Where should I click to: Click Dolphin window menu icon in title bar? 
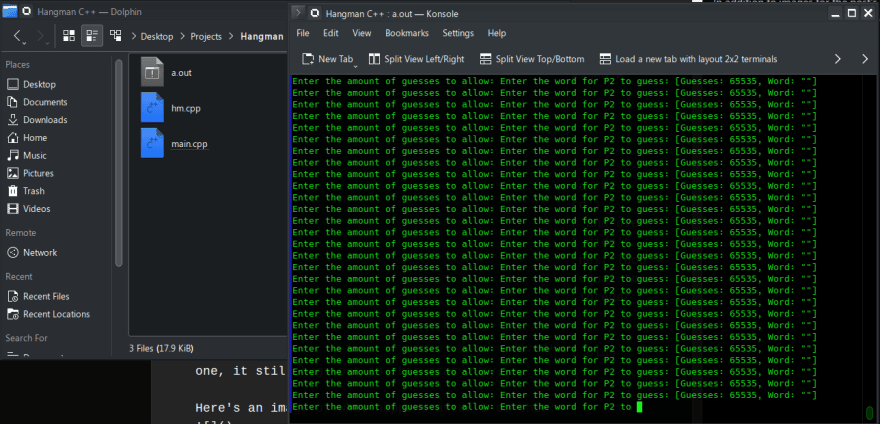[26, 11]
